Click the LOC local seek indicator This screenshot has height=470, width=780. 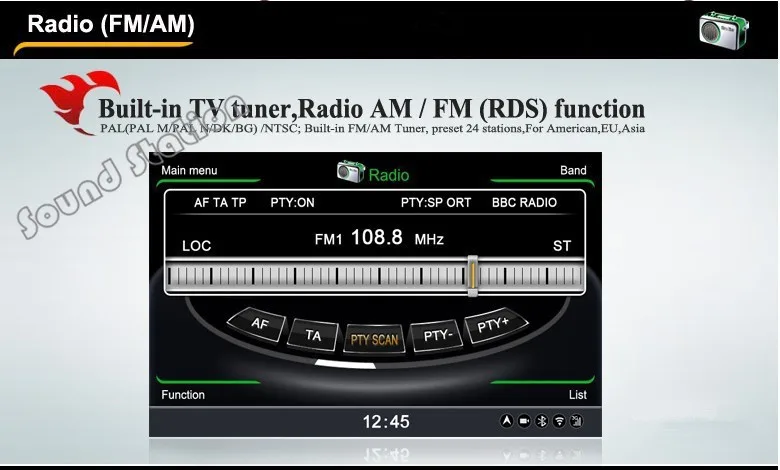pyautogui.click(x=196, y=246)
